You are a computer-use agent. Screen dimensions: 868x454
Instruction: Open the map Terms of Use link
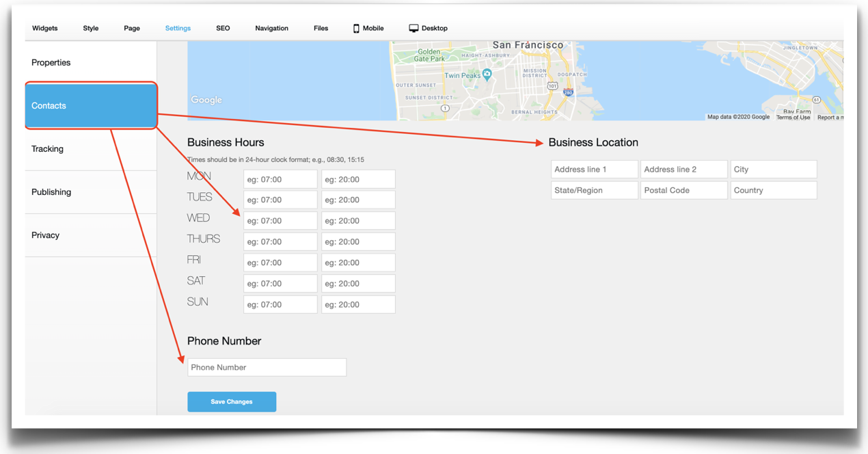(793, 118)
